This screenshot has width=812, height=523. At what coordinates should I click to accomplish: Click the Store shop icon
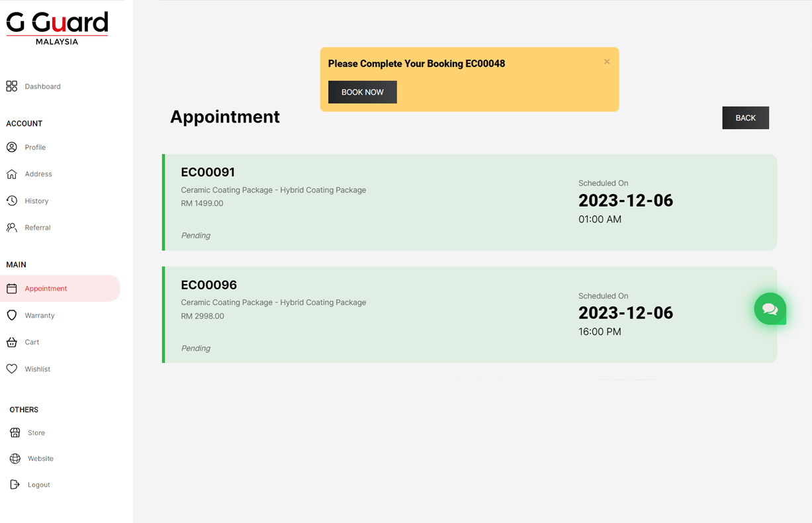click(15, 433)
